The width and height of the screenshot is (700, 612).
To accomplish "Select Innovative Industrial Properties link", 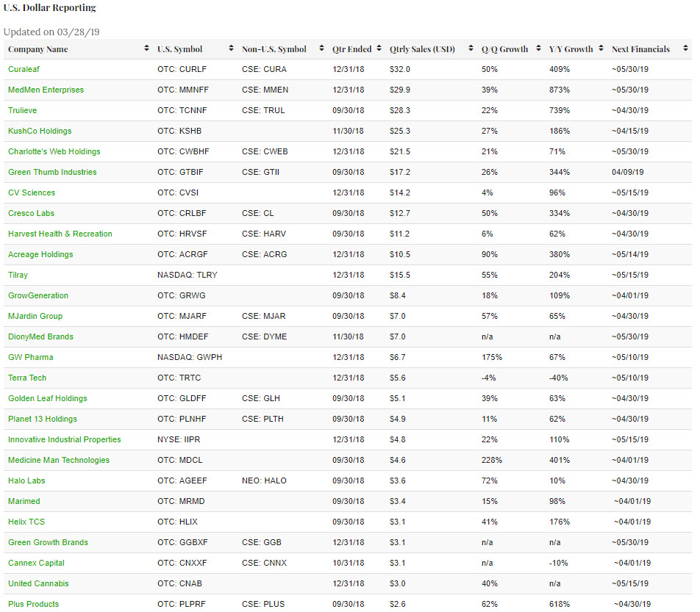I will (x=64, y=439).
